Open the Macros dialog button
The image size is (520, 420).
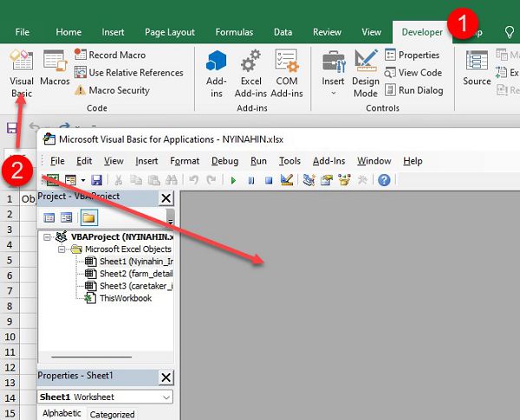[x=55, y=68]
